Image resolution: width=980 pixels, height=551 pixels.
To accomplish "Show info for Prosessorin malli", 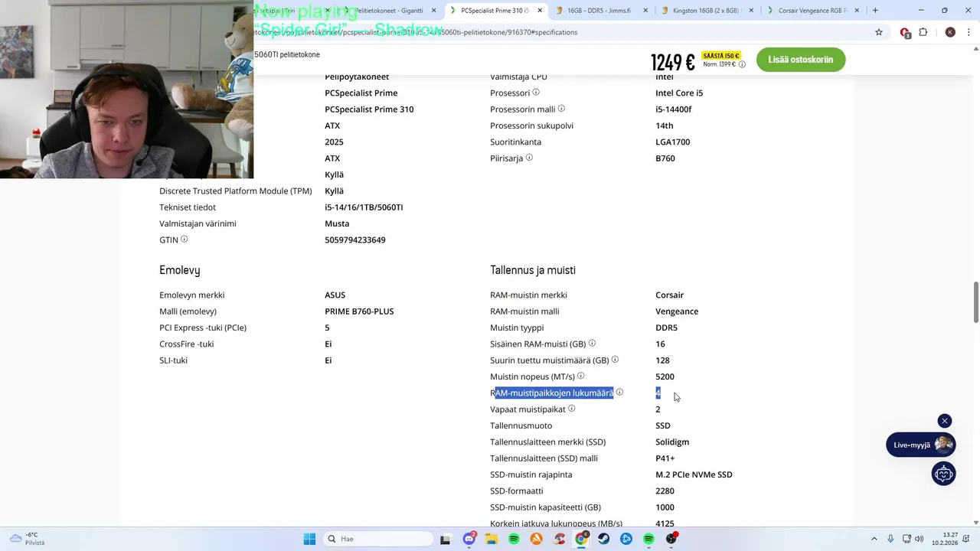I will 561,109.
